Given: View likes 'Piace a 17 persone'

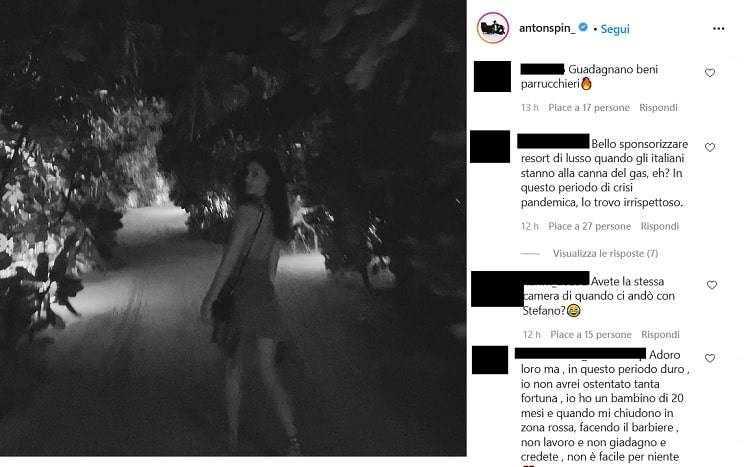Looking at the screenshot, I should point(589,108).
